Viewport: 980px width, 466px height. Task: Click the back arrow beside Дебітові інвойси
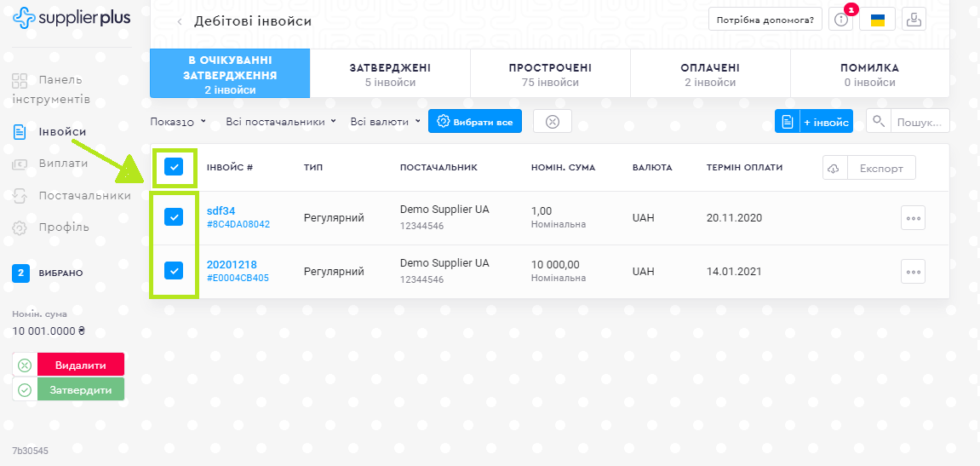point(180,21)
